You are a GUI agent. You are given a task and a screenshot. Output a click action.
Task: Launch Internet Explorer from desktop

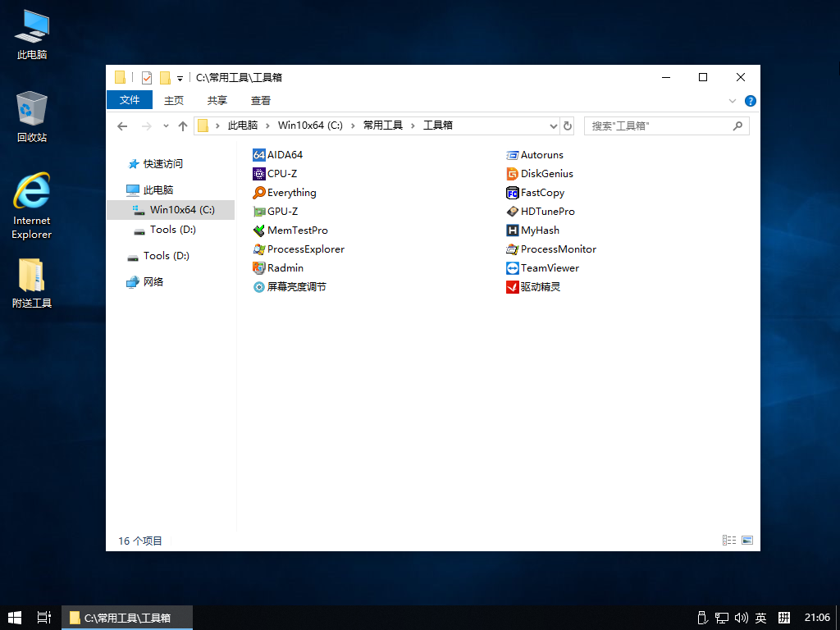pos(32,206)
